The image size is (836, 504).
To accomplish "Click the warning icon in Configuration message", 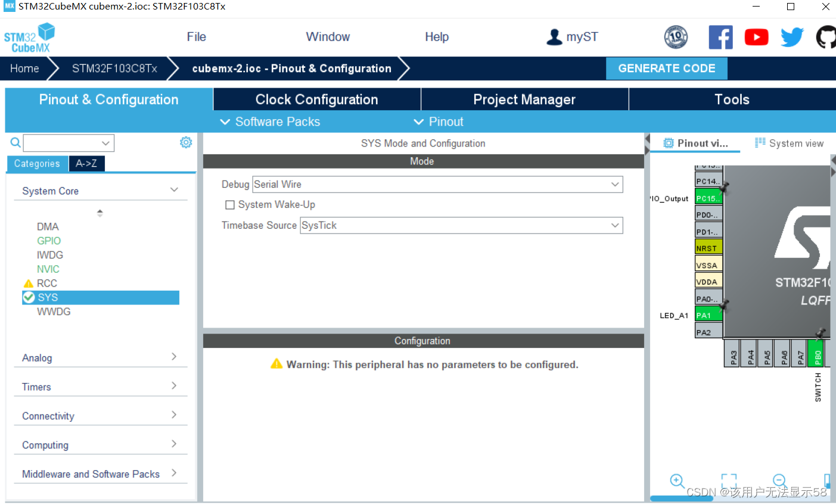I will point(276,363).
